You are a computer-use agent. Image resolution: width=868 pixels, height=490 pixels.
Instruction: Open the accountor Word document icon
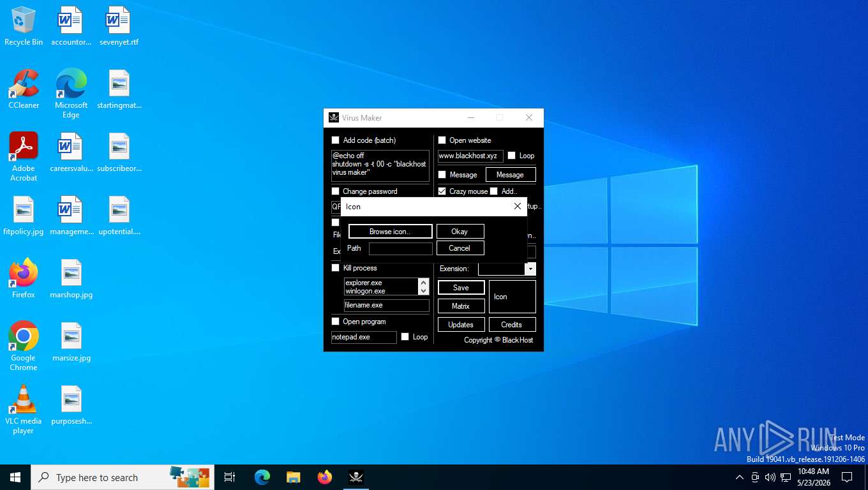tap(71, 27)
